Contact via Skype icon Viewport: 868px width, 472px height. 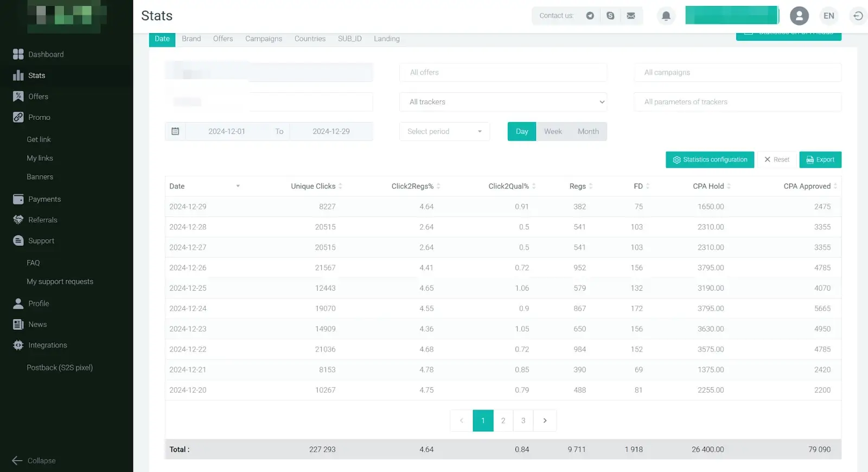610,16
